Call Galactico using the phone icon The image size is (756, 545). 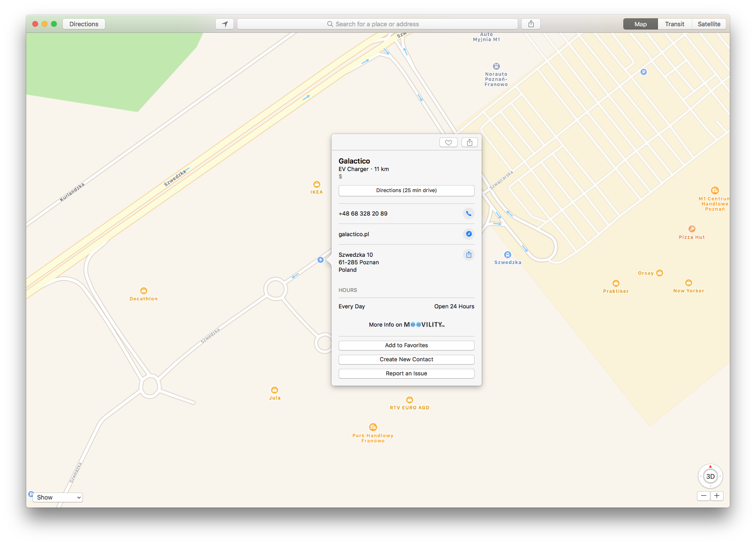pos(469,214)
